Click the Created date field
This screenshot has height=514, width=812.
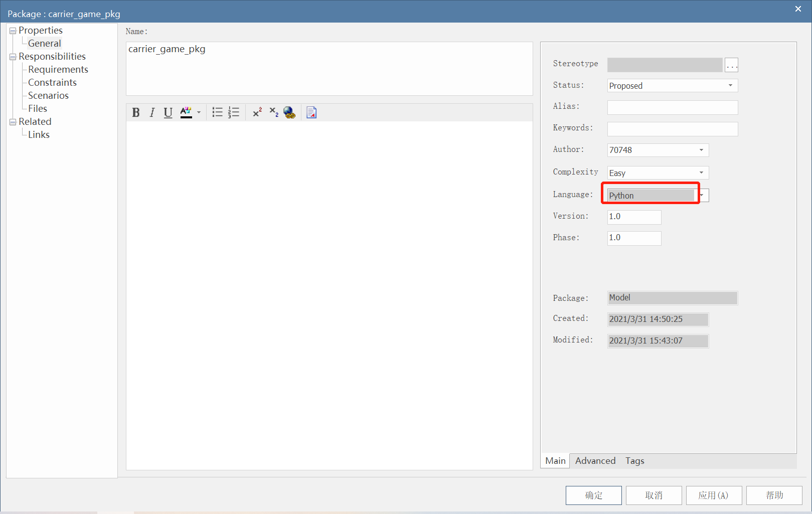(x=658, y=319)
